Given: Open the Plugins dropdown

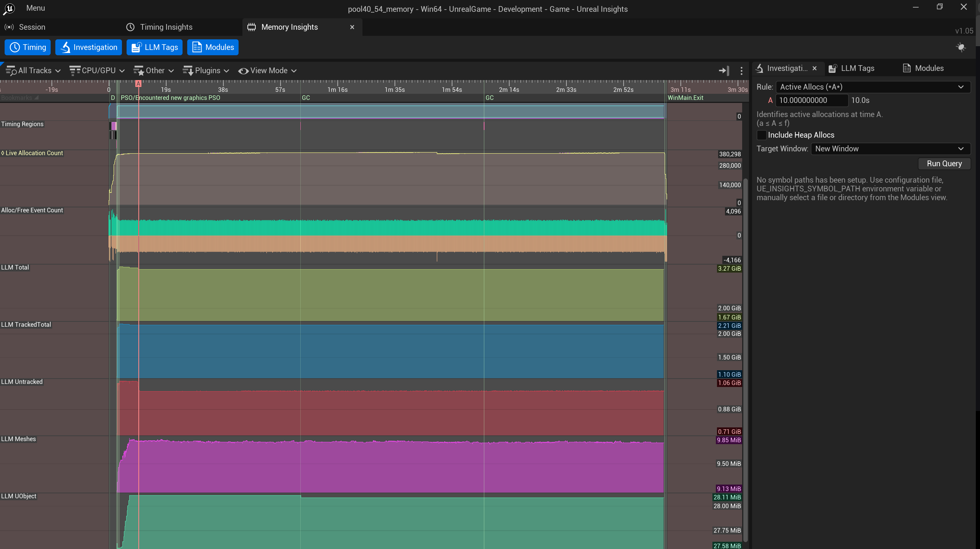Looking at the screenshot, I should pos(206,71).
